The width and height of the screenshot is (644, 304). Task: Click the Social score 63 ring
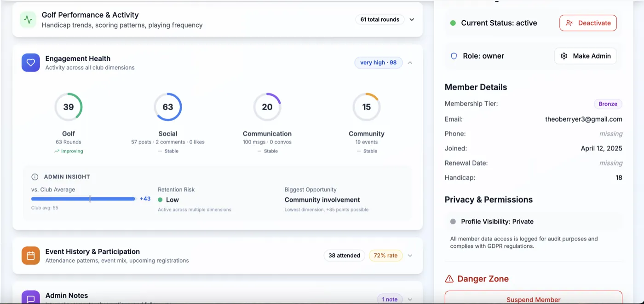(168, 107)
